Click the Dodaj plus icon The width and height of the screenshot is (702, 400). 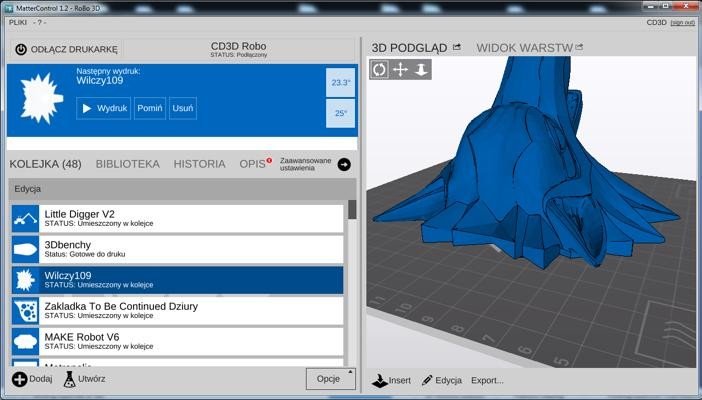[x=20, y=379]
